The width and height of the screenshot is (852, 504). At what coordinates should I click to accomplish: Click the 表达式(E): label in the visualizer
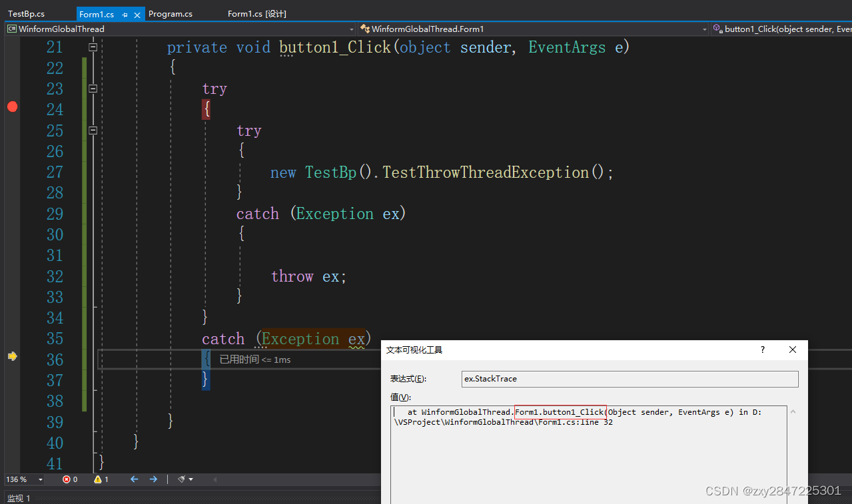(x=408, y=379)
